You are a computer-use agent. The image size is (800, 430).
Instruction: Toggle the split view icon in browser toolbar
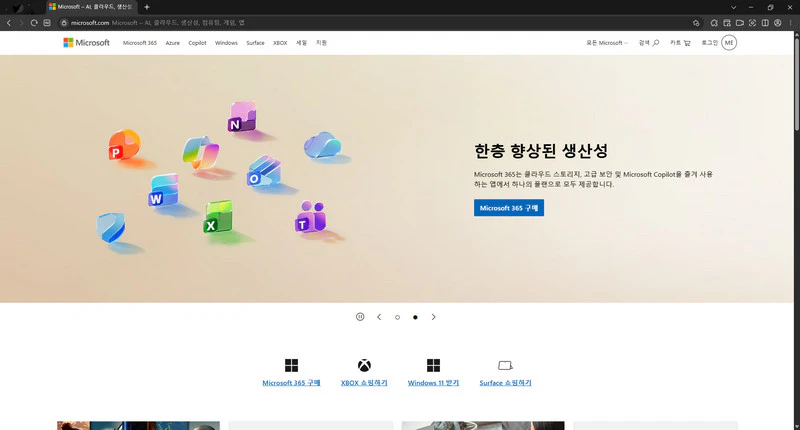(x=765, y=22)
